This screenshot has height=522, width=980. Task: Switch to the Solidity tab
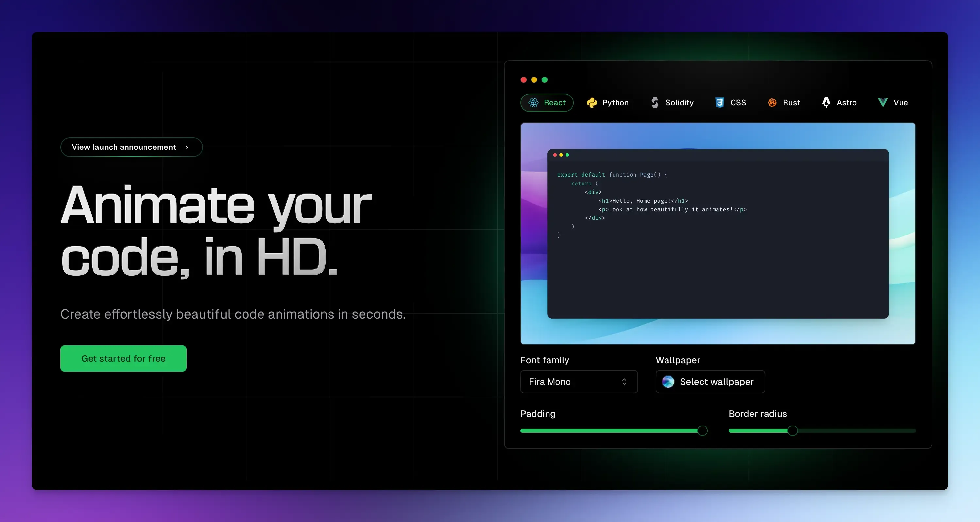click(x=679, y=102)
